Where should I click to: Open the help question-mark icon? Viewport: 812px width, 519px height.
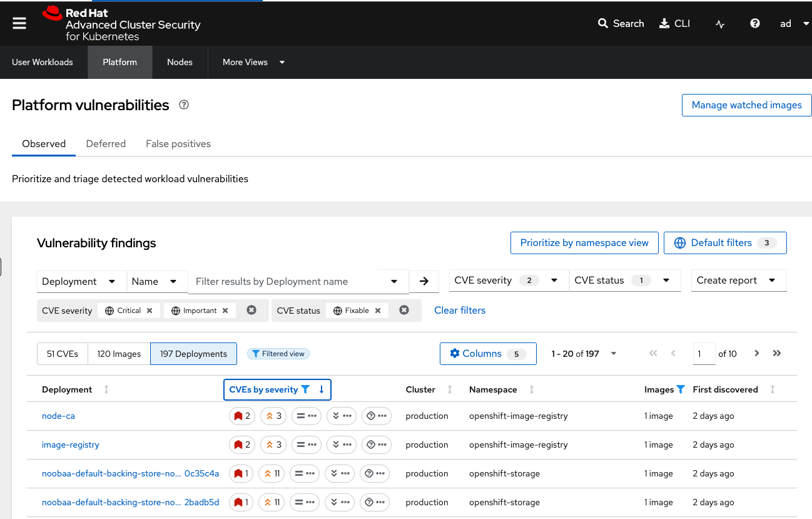point(754,23)
